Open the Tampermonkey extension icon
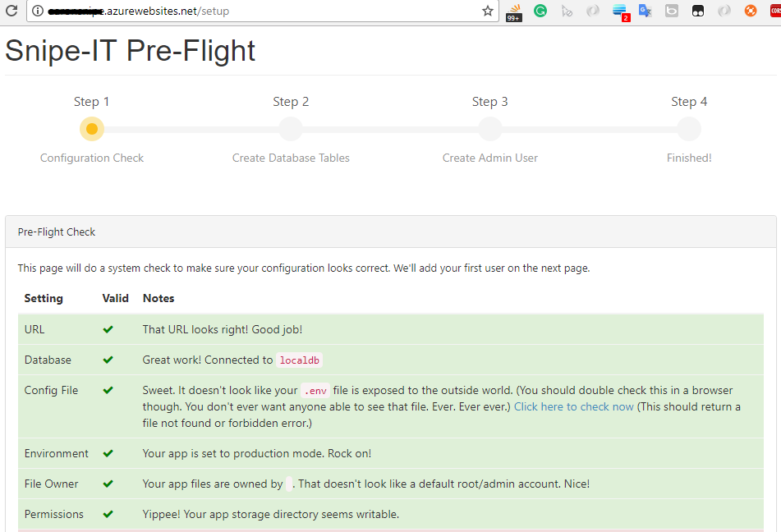Image resolution: width=781 pixels, height=532 pixels. pos(698,11)
